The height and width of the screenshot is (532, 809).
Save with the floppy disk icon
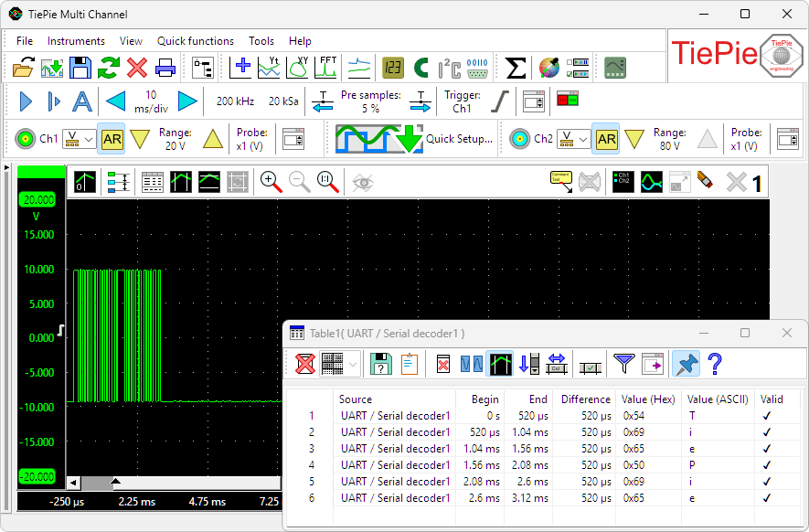coord(80,68)
